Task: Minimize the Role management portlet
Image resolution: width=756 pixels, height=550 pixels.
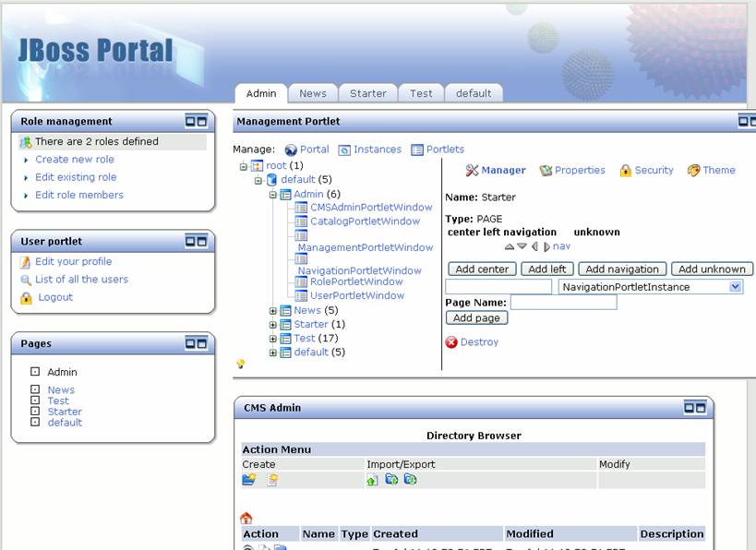Action: (190, 122)
